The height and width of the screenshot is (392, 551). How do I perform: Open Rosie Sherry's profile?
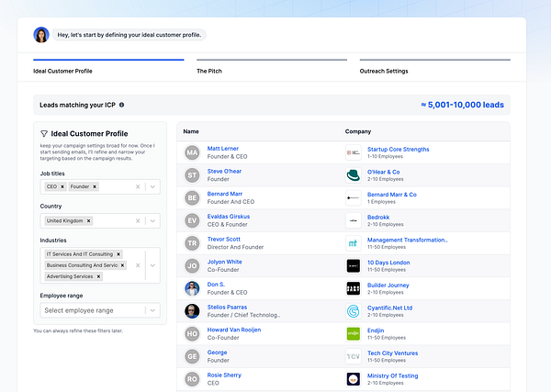[224, 375]
